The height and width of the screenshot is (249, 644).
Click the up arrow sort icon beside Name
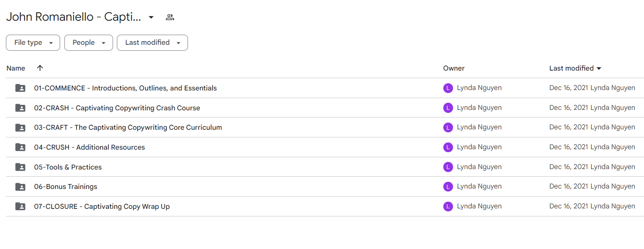tap(40, 68)
